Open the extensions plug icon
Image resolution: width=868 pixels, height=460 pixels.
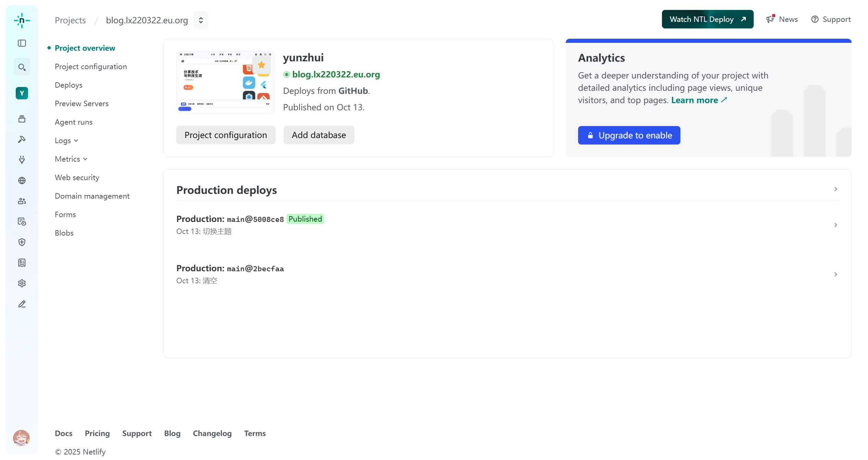[22, 160]
